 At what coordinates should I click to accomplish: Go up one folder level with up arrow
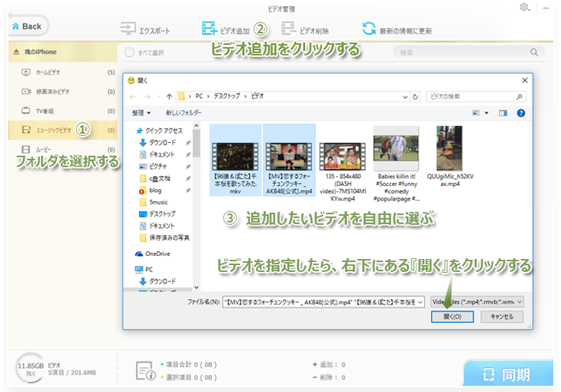169,96
